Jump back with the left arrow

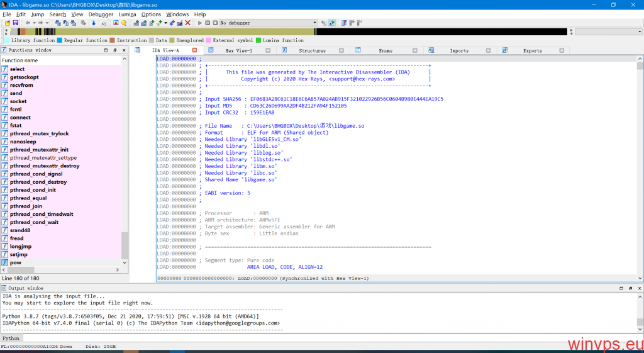click(28, 23)
